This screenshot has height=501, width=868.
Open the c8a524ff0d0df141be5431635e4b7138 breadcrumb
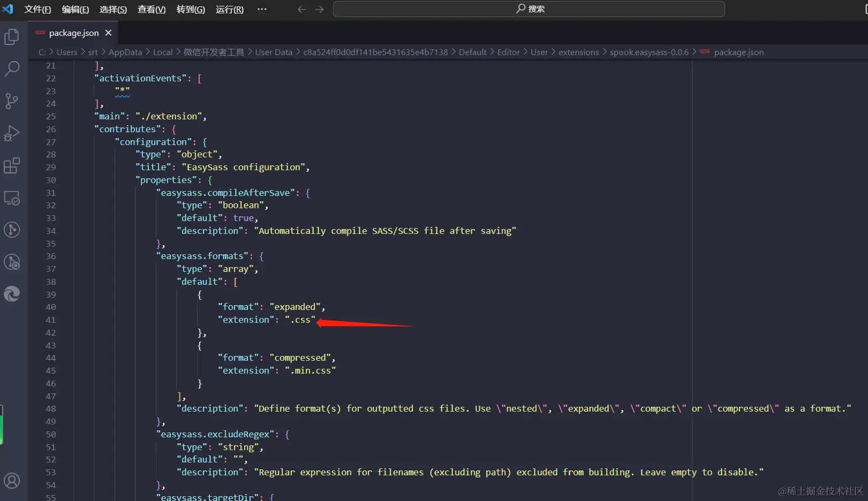pos(376,52)
